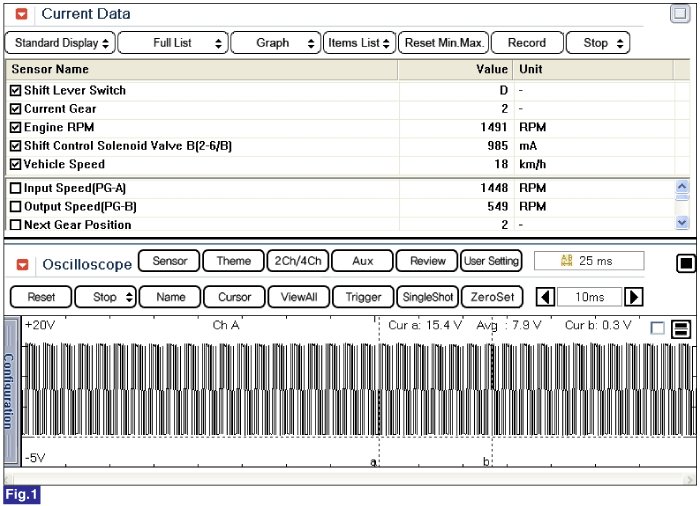Uncheck the Engine RPM sensor checkbox
The image size is (700, 506).
point(15,127)
